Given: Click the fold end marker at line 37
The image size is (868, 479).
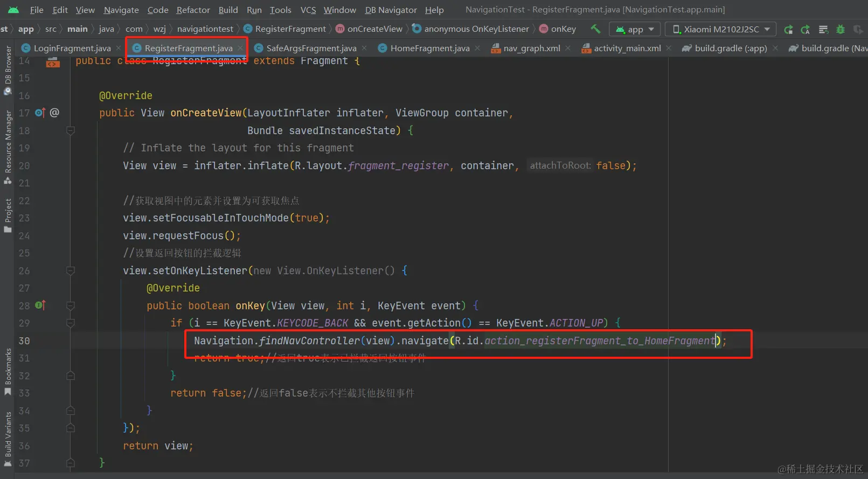Looking at the screenshot, I should (x=70, y=463).
